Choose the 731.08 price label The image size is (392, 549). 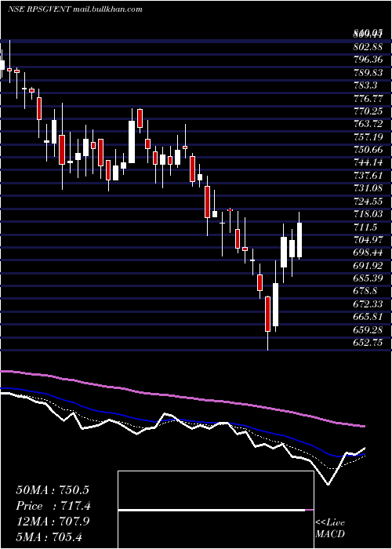pyautogui.click(x=368, y=188)
